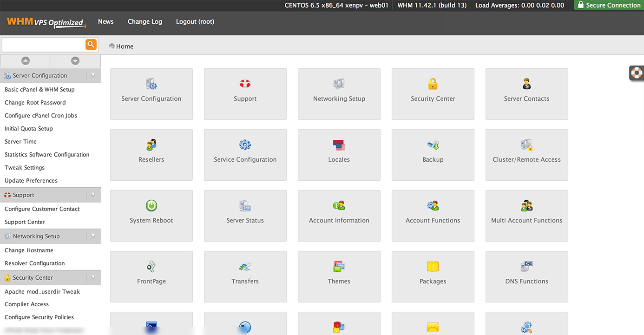The height and width of the screenshot is (335, 644).
Task: Open Basic cPanel & WHM Setup
Action: (39, 89)
